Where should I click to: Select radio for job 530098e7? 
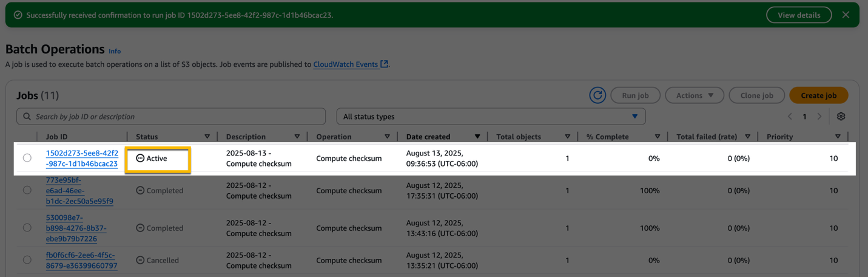27,228
